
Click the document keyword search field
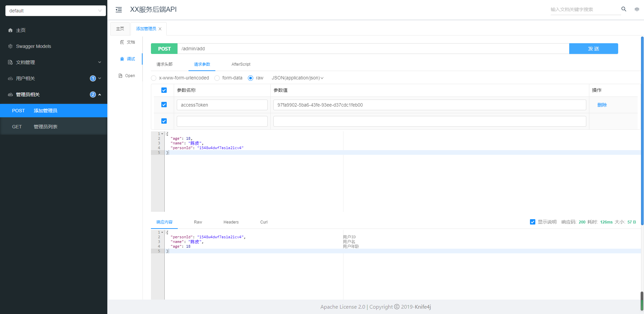(x=585, y=9)
